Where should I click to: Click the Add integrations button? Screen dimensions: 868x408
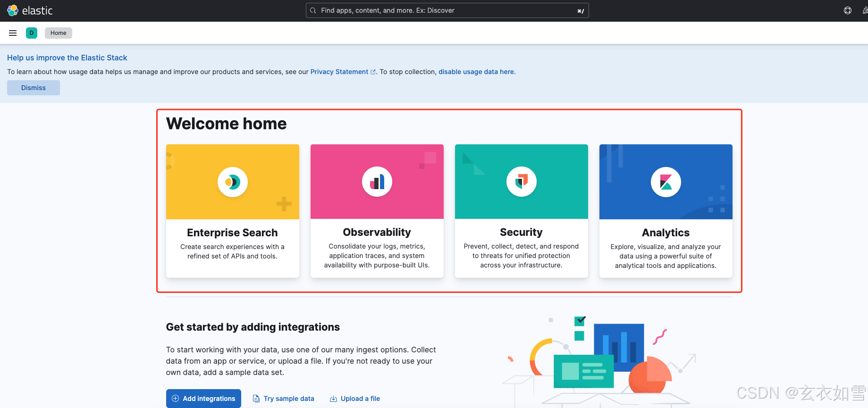pyautogui.click(x=203, y=399)
